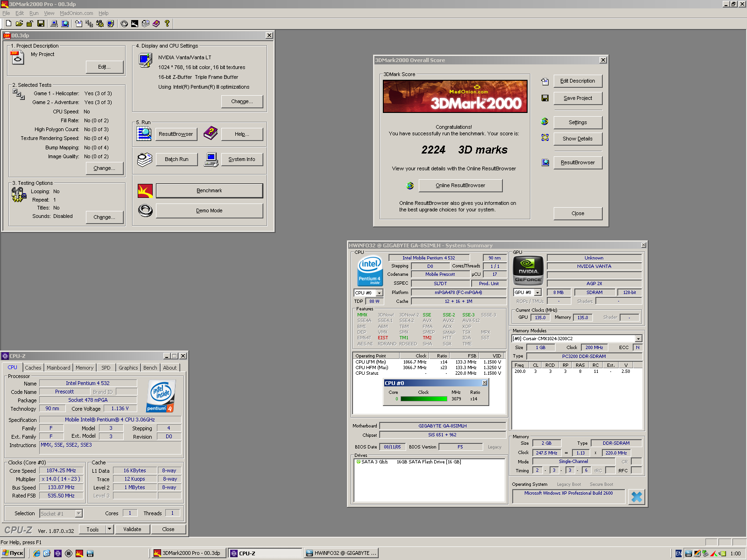Screen dimensions: 747x560
Task: Click the Online ResultBrowser button
Action: pyautogui.click(x=460, y=185)
